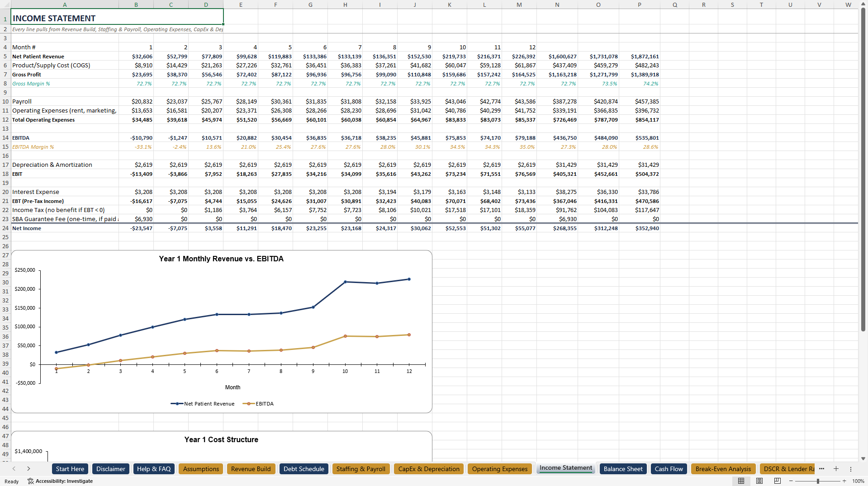Go to CapEx & Depreciation tab

[x=429, y=469]
